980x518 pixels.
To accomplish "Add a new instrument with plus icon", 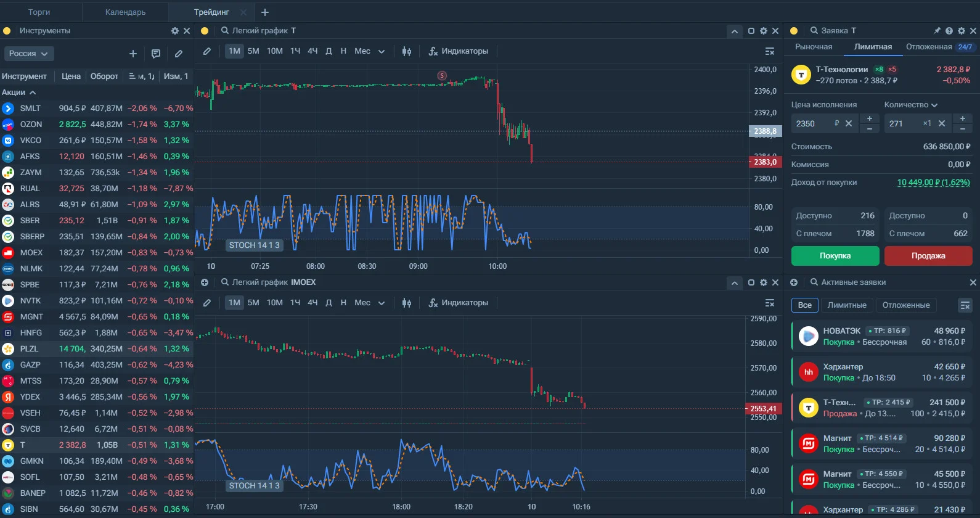I will (133, 54).
